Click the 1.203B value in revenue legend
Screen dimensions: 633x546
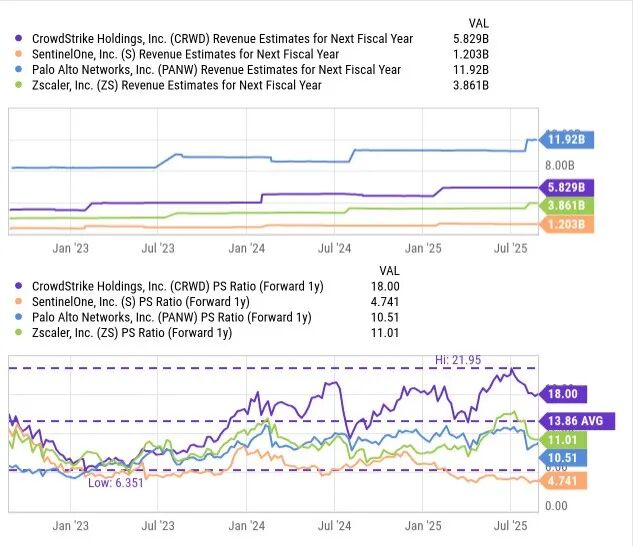tap(471, 54)
